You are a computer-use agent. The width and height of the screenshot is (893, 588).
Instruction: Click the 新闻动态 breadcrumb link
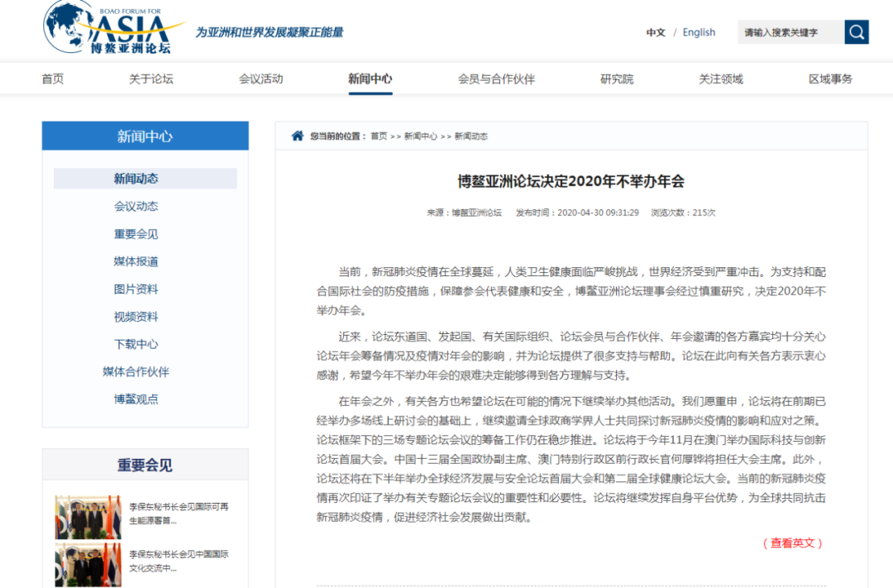[471, 136]
